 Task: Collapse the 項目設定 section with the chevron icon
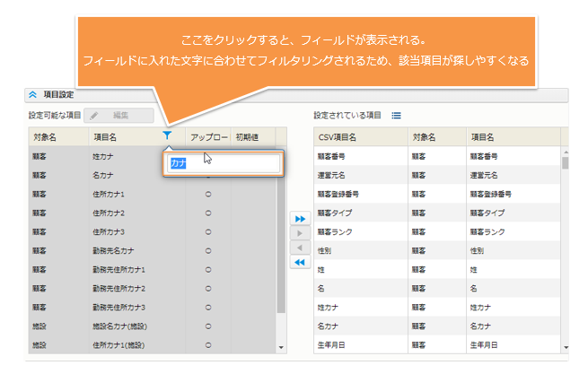click(33, 95)
